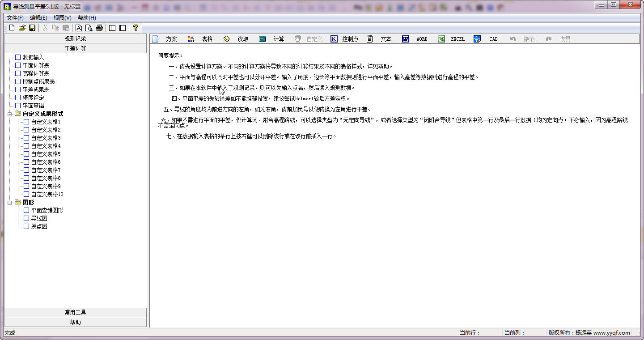
Task: Export using the 文本 text button
Action: 380,39
